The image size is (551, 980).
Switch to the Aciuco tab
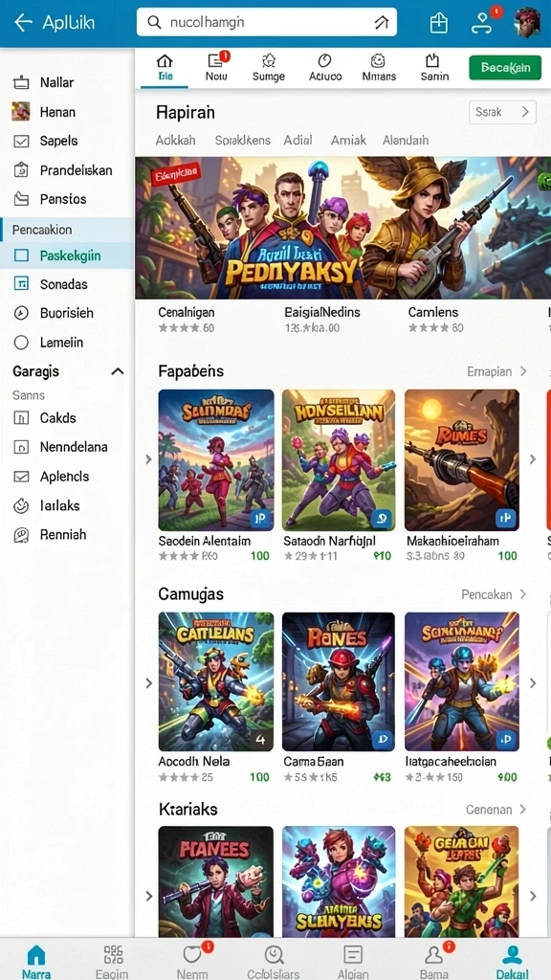click(325, 68)
